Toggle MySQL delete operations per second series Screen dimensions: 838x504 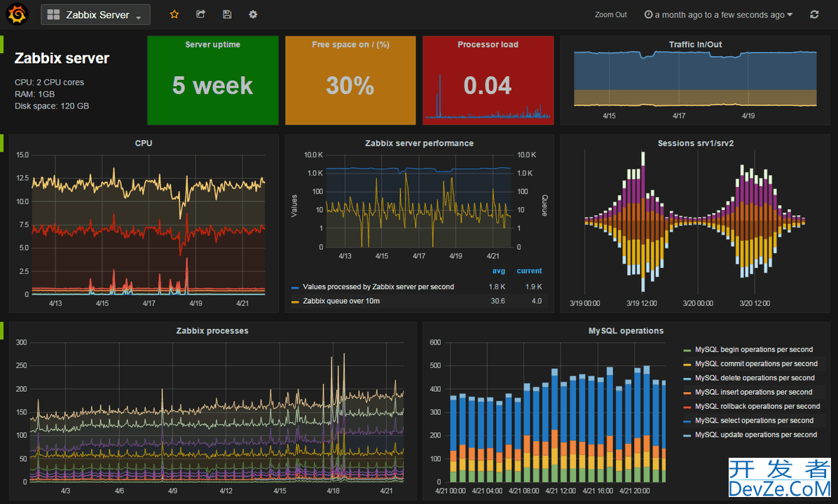click(755, 378)
